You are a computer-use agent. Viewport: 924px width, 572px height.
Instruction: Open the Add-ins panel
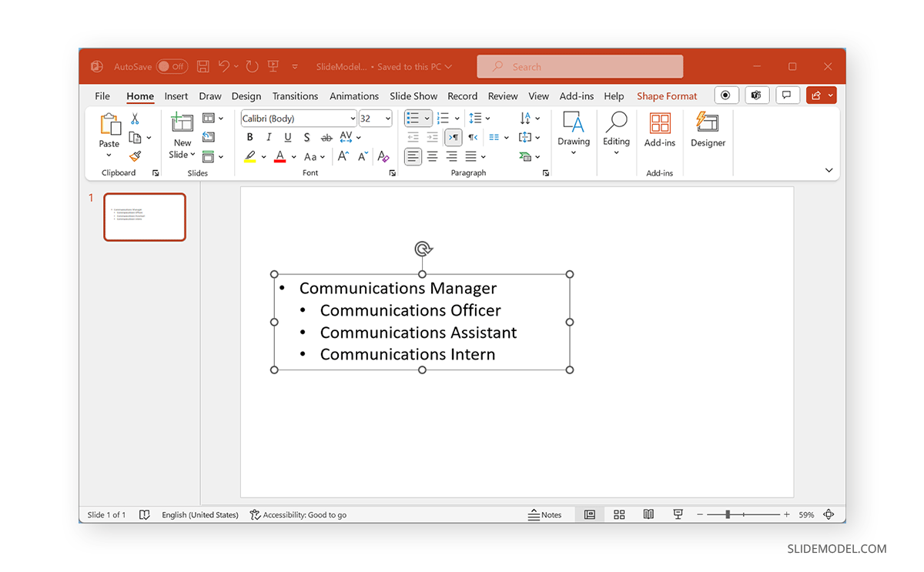[659, 132]
